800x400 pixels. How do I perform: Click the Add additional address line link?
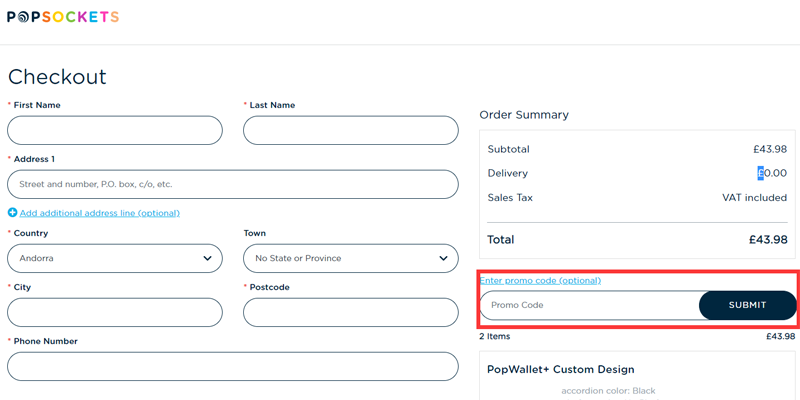point(99,213)
